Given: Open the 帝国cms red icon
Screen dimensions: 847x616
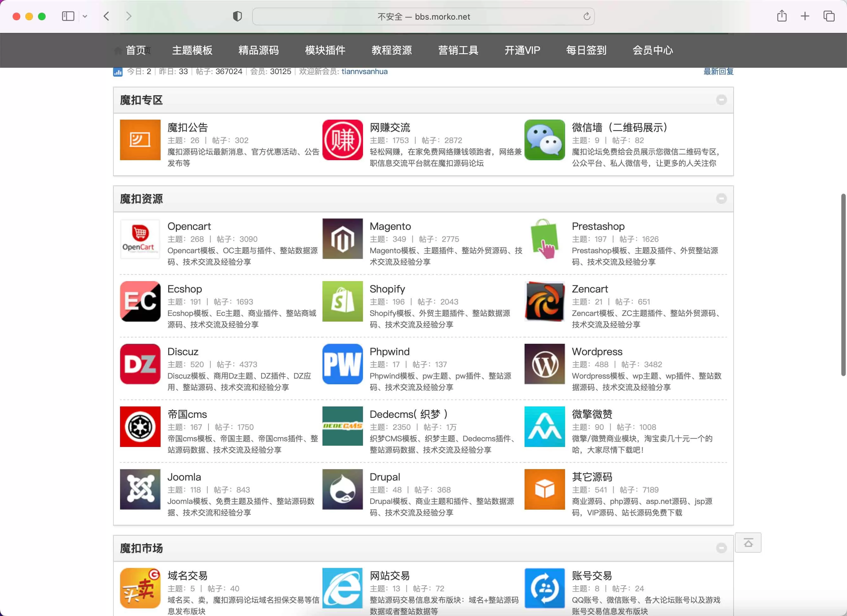Looking at the screenshot, I should [140, 427].
